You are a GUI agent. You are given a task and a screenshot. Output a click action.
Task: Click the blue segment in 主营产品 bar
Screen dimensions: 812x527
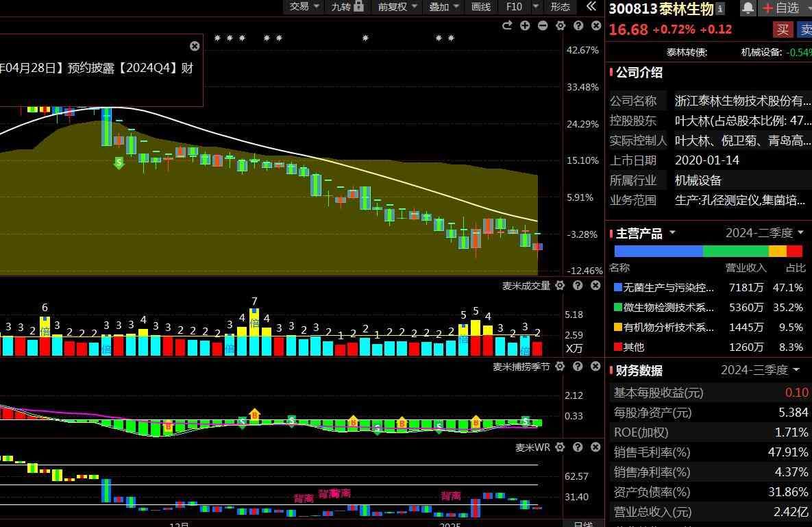tap(658, 252)
